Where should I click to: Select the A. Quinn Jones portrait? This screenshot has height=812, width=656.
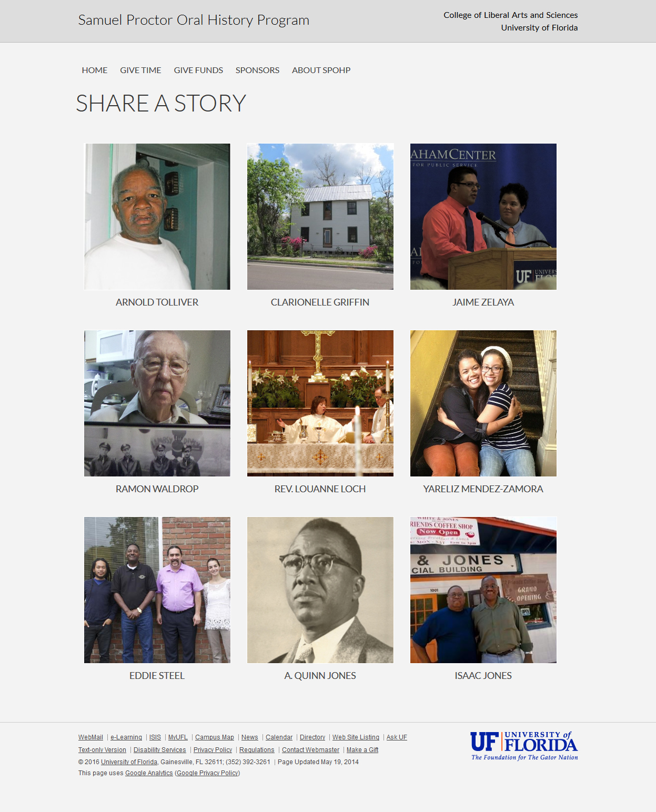click(x=320, y=590)
